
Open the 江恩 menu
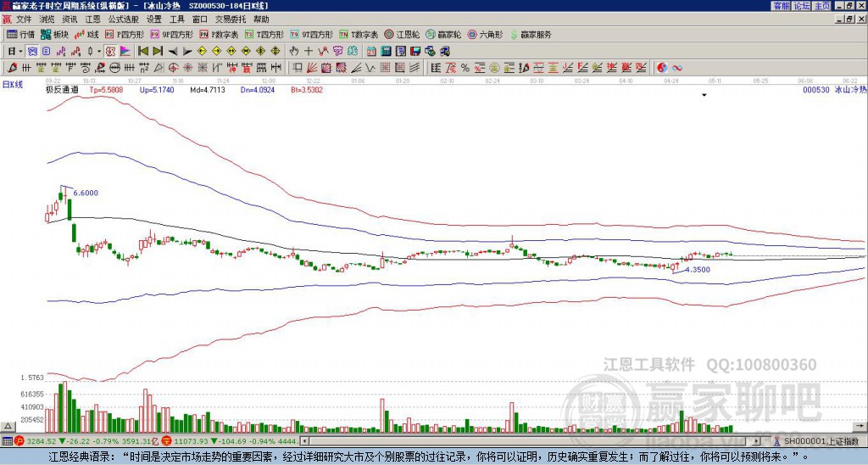coord(92,20)
